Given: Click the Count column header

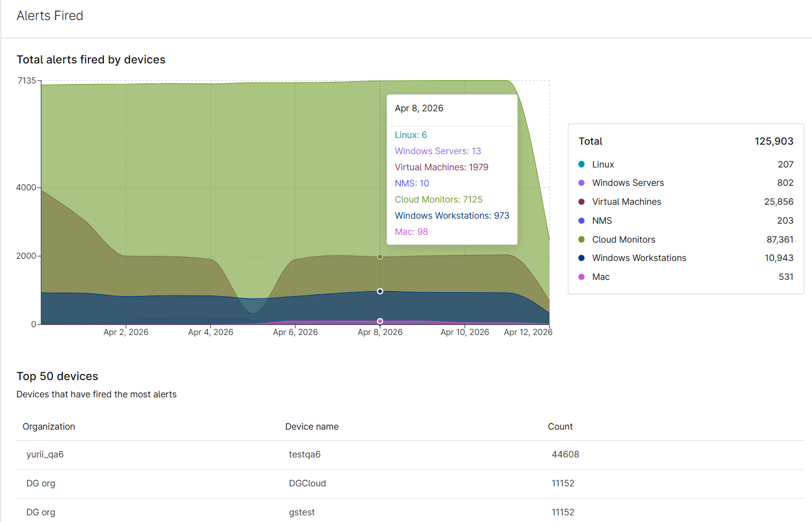Looking at the screenshot, I should (560, 426).
